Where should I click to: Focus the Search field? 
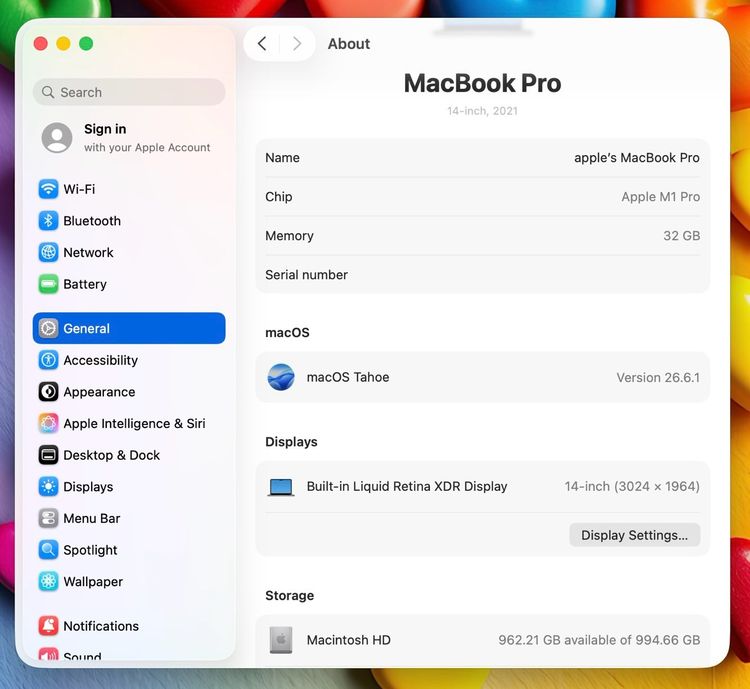tap(129, 92)
